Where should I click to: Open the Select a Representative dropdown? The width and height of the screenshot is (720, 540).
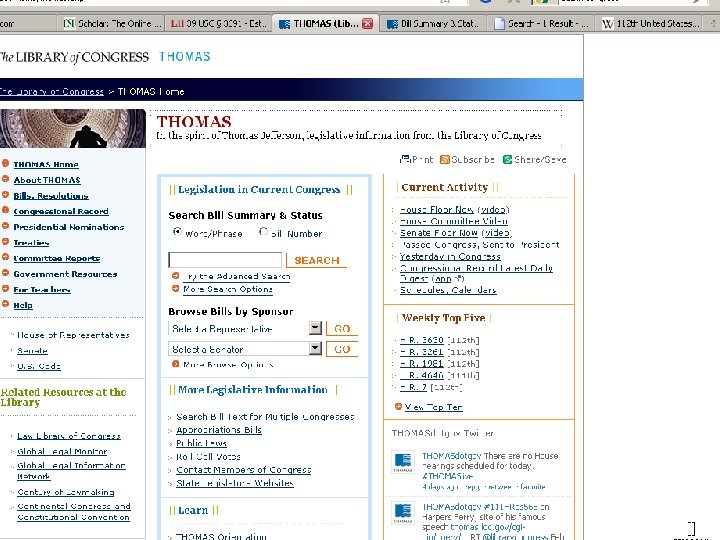pos(315,328)
